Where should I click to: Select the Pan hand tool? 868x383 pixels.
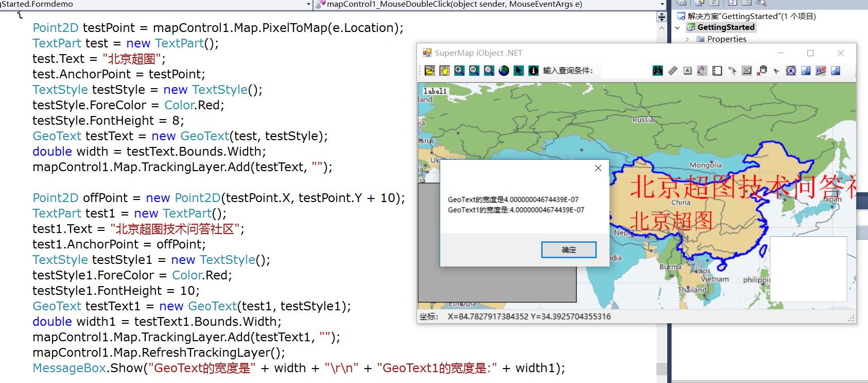(x=445, y=71)
